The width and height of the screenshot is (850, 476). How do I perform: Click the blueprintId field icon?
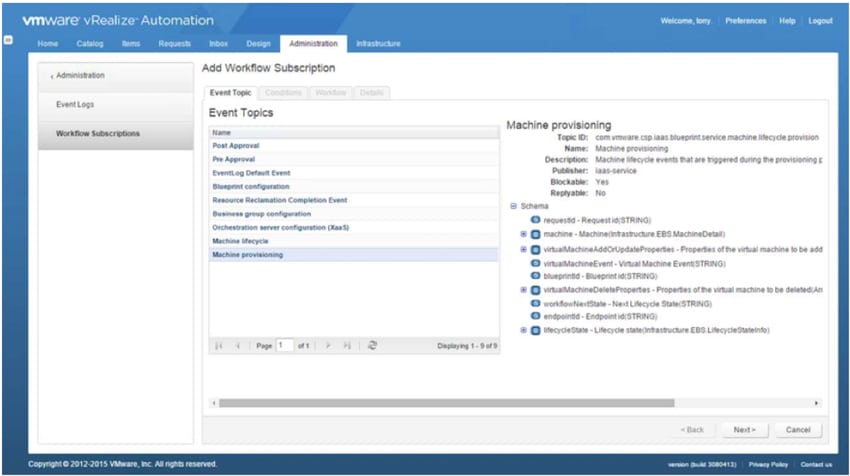[x=535, y=276]
